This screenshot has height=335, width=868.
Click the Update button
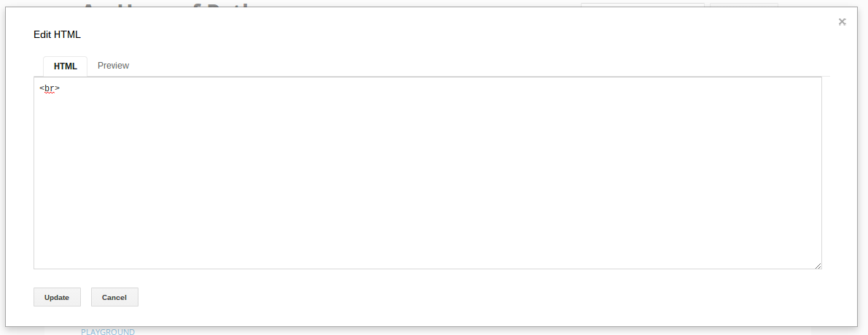point(57,297)
